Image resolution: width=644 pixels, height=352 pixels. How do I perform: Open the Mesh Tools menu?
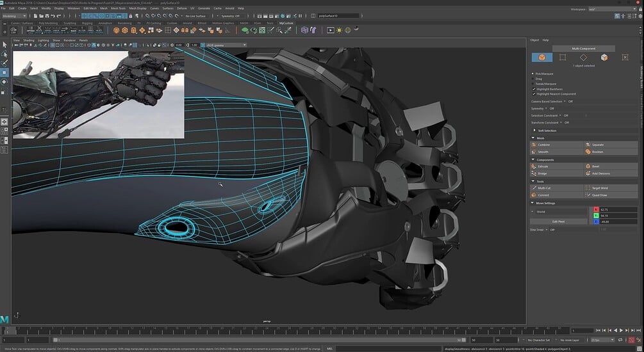tap(118, 8)
